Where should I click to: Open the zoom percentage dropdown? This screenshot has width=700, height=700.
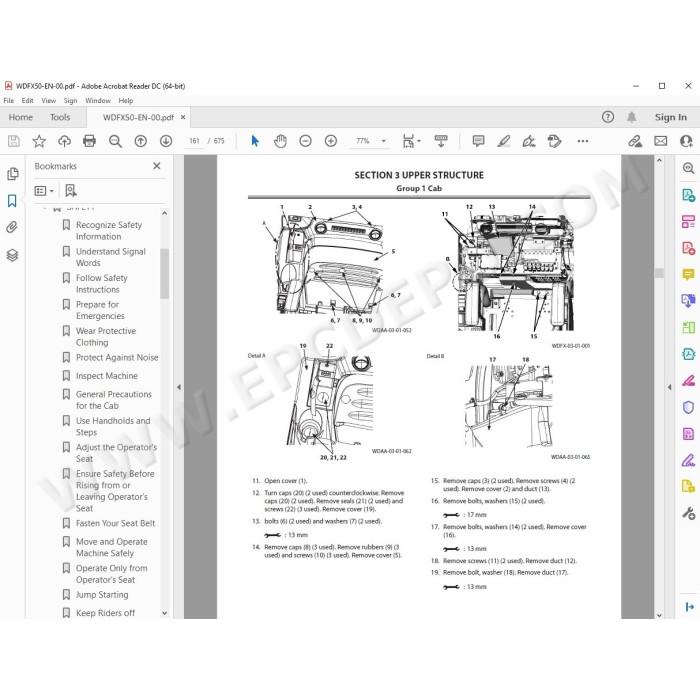tap(383, 141)
